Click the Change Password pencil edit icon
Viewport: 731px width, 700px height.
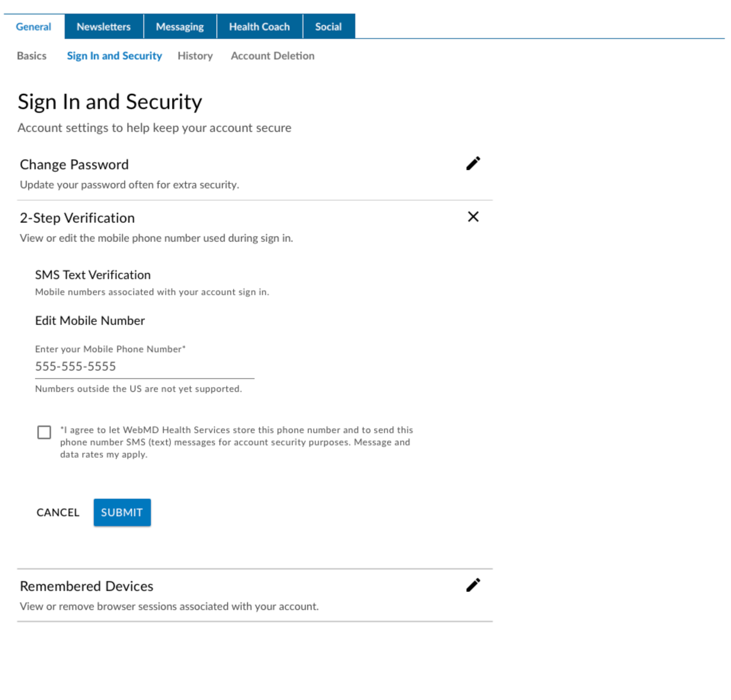473,164
